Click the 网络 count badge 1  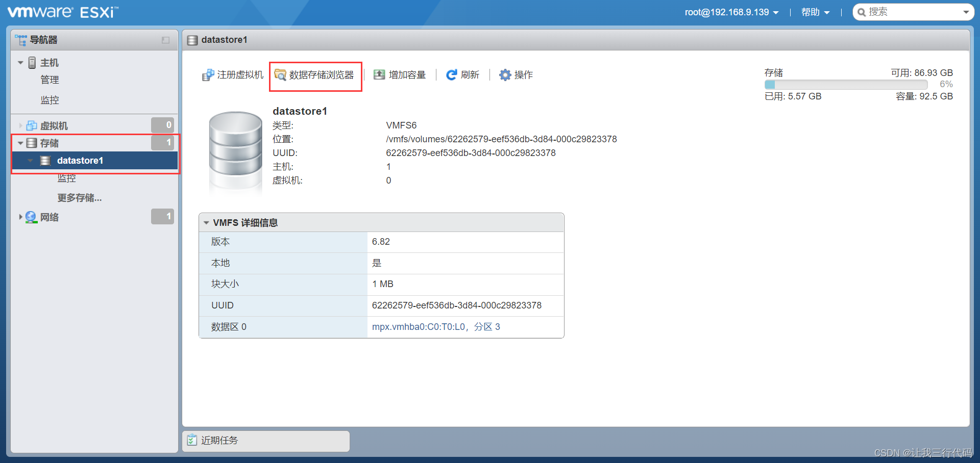pyautogui.click(x=162, y=217)
